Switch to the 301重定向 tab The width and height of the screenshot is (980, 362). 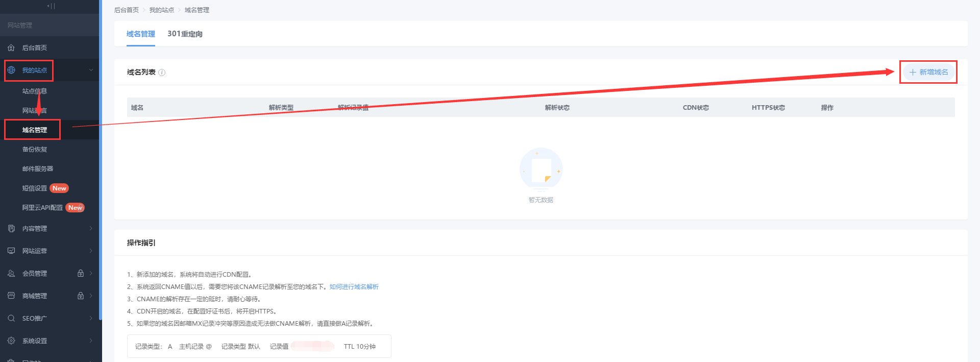(x=185, y=34)
